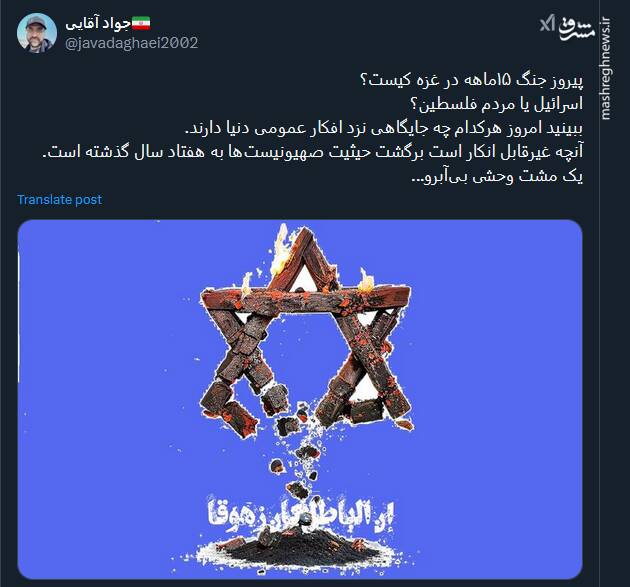
Task: Open the author's round profile avatar
Action: tap(37, 33)
